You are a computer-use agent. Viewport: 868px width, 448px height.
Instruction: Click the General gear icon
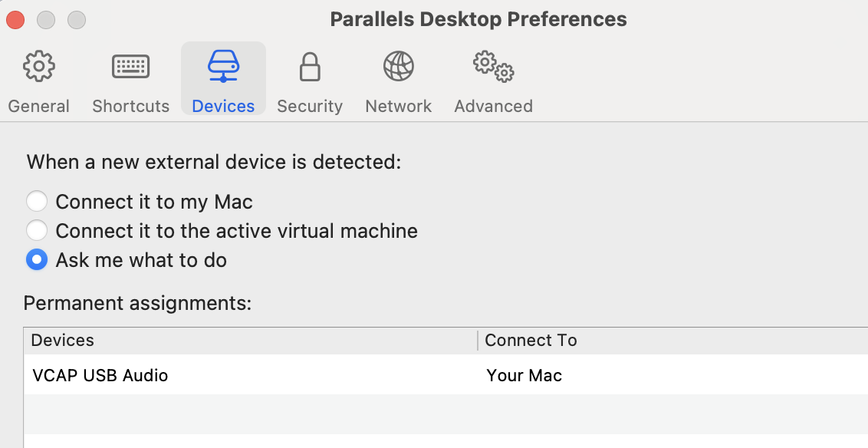pyautogui.click(x=38, y=67)
